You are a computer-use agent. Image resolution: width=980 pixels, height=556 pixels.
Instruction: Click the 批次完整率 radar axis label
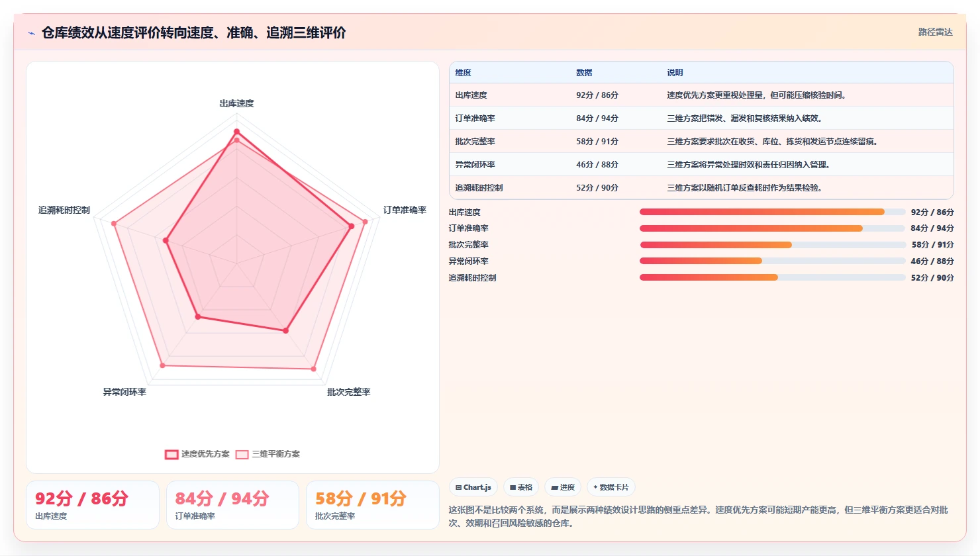pos(348,392)
